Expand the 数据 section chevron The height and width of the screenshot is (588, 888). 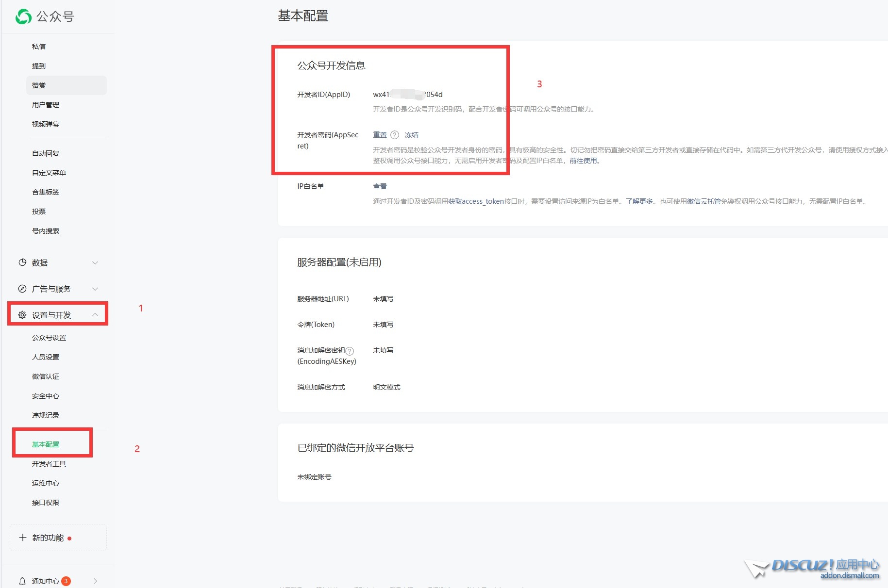click(x=95, y=262)
